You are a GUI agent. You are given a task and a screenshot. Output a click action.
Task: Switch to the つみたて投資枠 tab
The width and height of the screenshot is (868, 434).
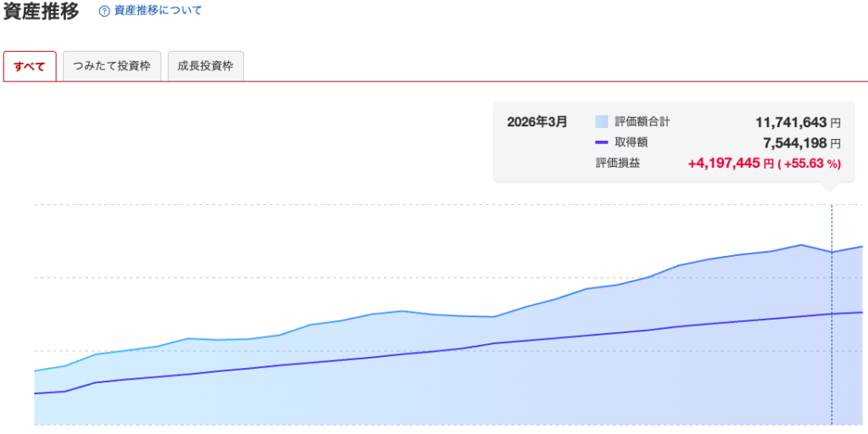112,66
